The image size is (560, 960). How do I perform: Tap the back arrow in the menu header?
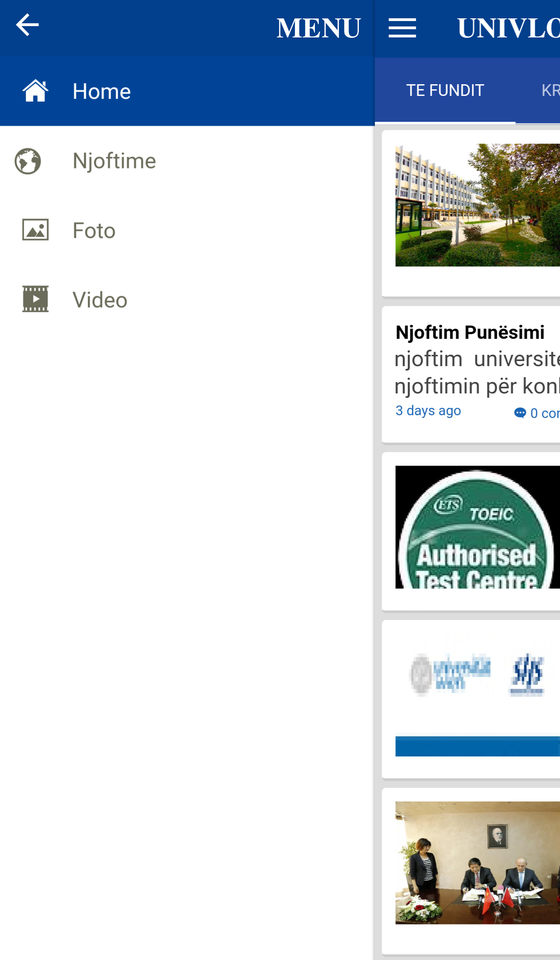point(27,25)
